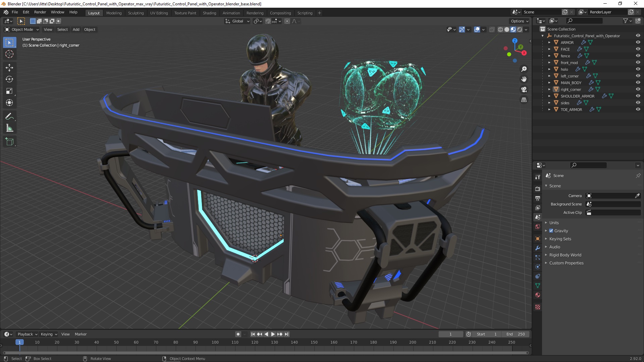Select the Cursor tool in the toolbar
This screenshot has width=644, height=362.
pos(9,54)
